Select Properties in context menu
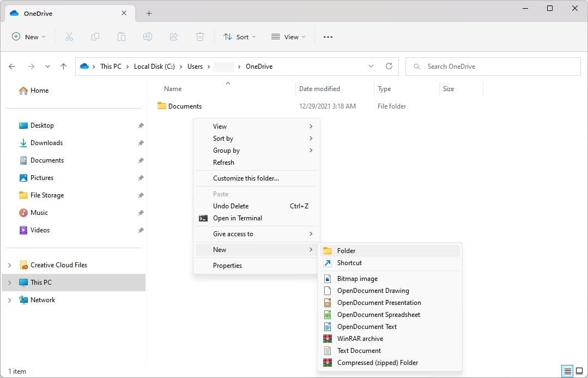 point(257,266)
